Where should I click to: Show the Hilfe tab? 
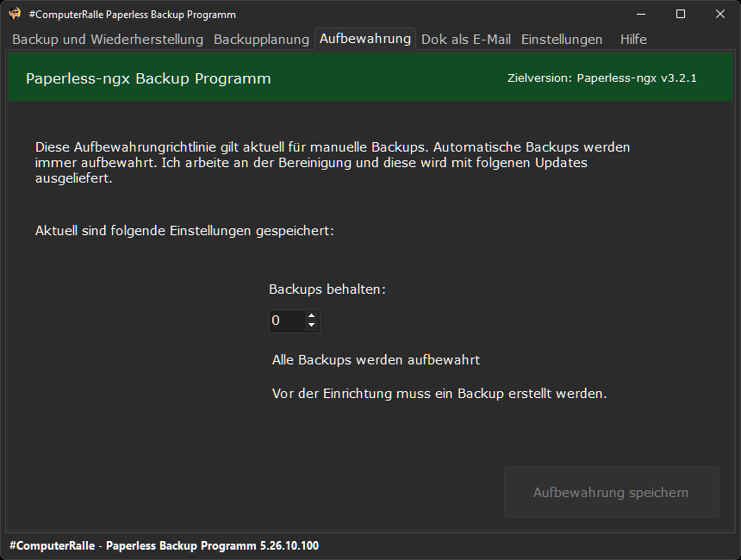tap(633, 40)
